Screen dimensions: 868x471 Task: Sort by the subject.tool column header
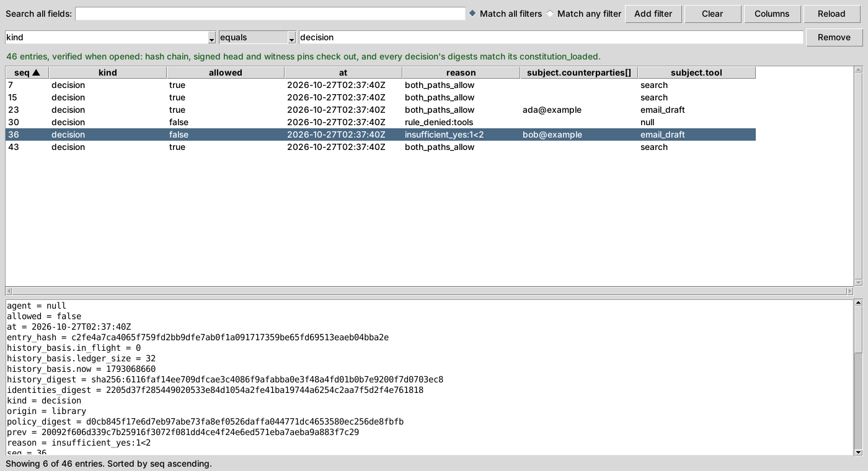pos(697,73)
